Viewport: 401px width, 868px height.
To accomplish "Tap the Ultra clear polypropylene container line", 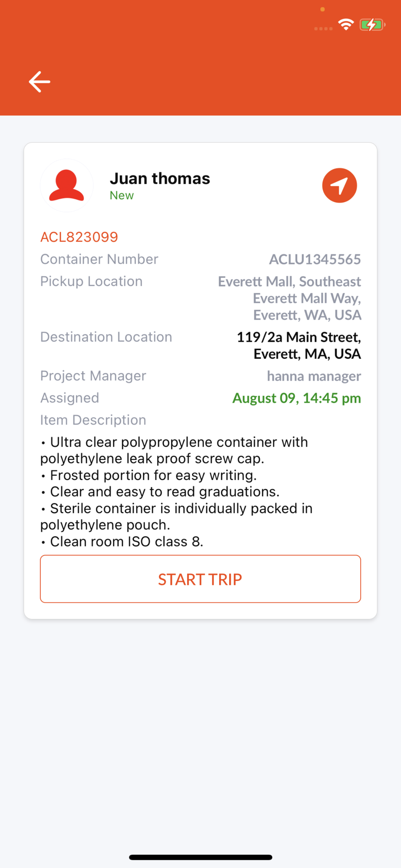I will [174, 450].
